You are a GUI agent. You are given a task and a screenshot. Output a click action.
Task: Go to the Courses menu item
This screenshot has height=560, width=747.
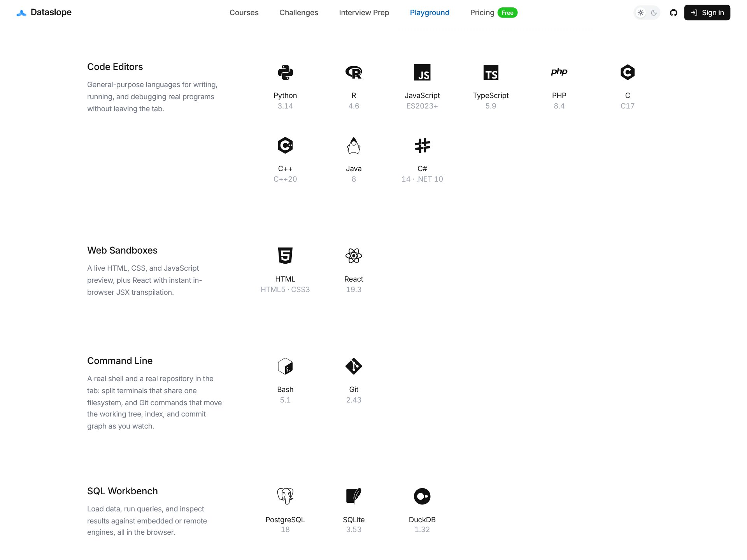(244, 12)
